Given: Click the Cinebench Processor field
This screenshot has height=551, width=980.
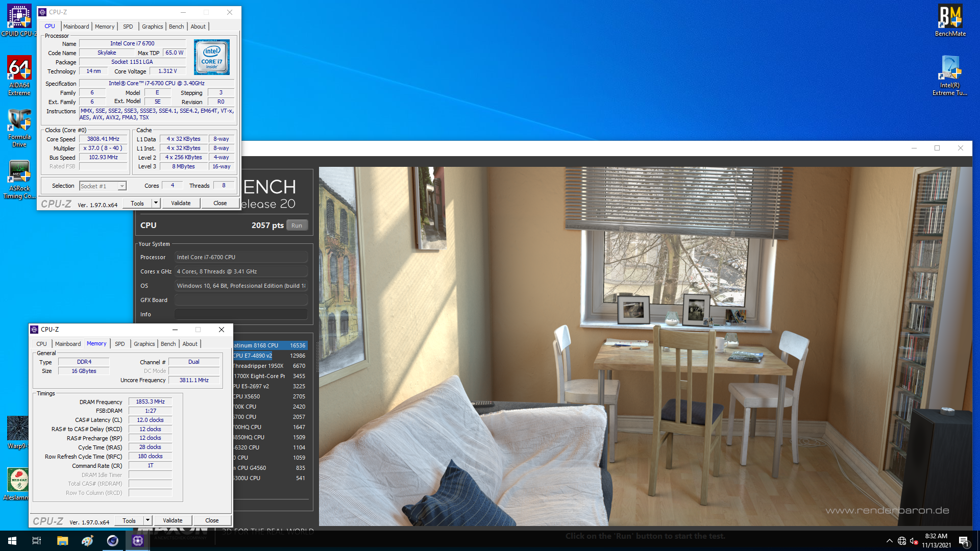Looking at the screenshot, I should 241,257.
